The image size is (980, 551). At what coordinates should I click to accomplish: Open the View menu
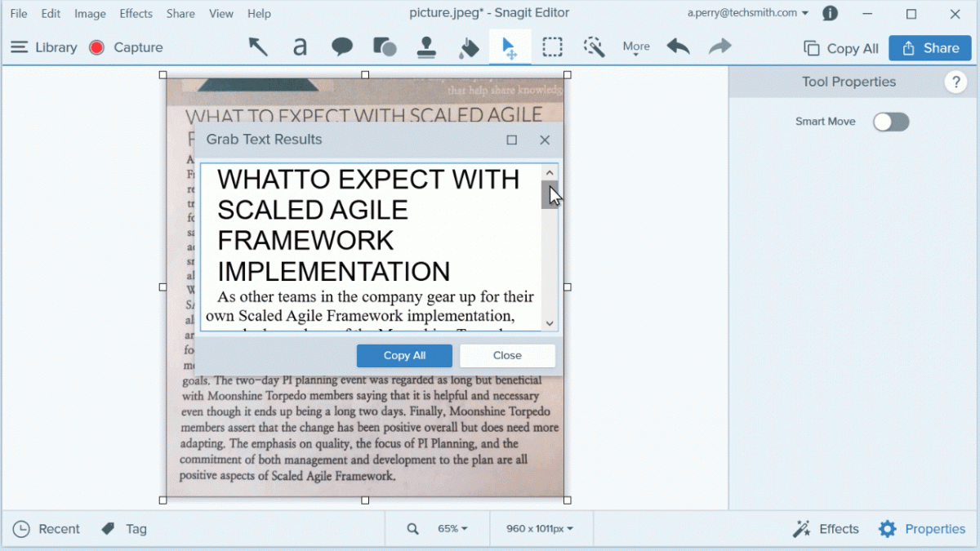[220, 14]
